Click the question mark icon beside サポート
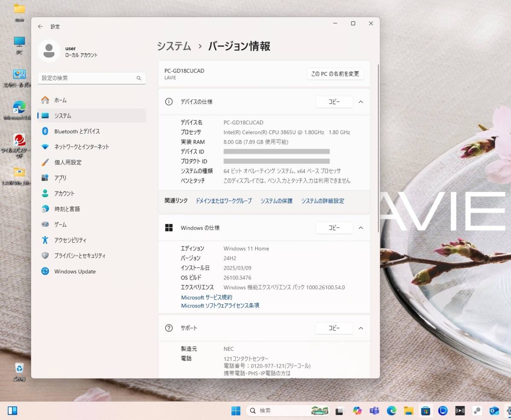The width and height of the screenshot is (511, 420). pos(169,328)
